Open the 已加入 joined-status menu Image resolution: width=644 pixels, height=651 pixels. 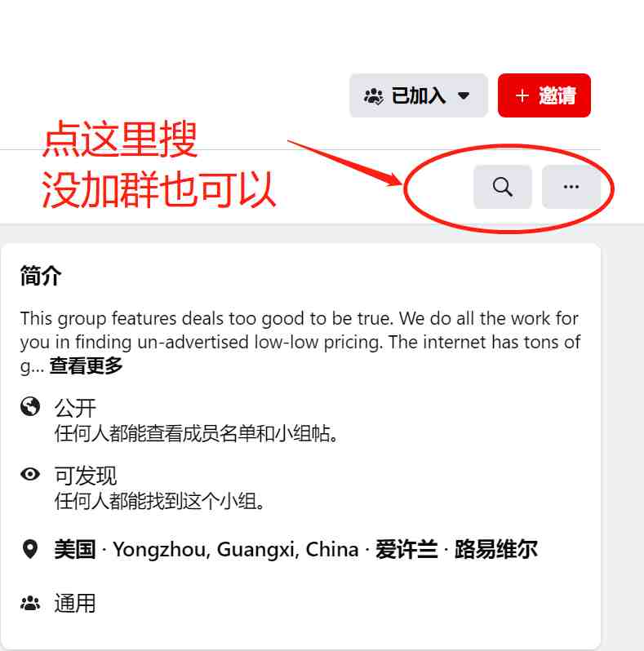point(419,95)
